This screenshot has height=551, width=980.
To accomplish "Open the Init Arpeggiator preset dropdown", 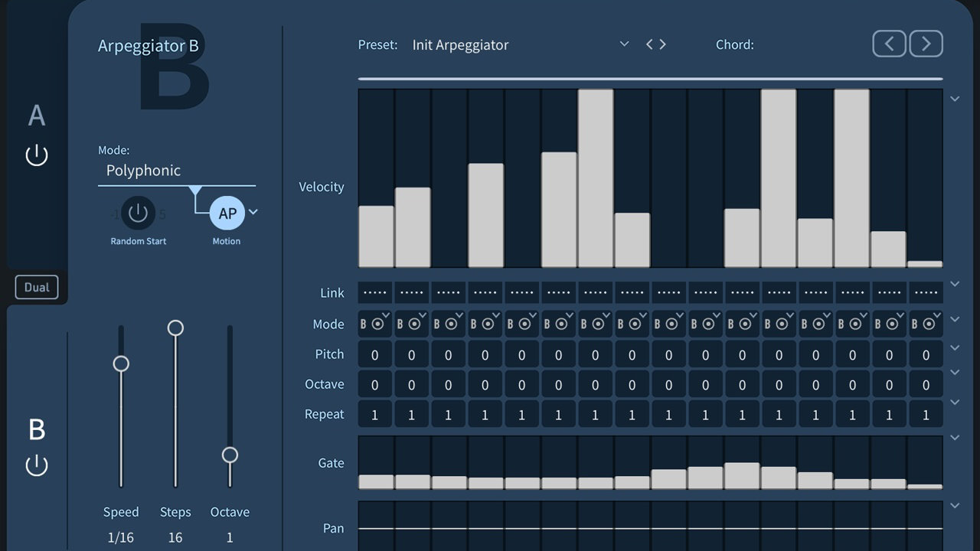I will pos(521,44).
